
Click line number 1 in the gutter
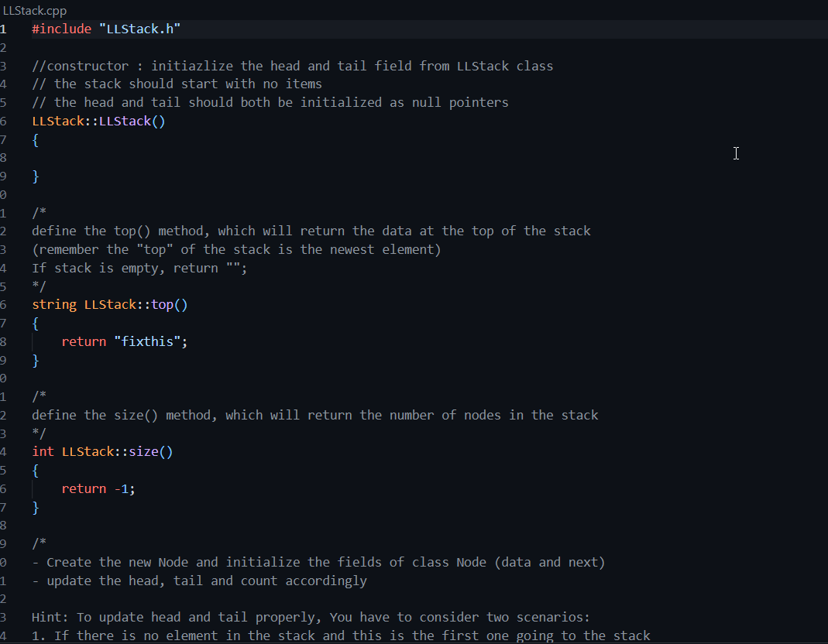(x=5, y=29)
